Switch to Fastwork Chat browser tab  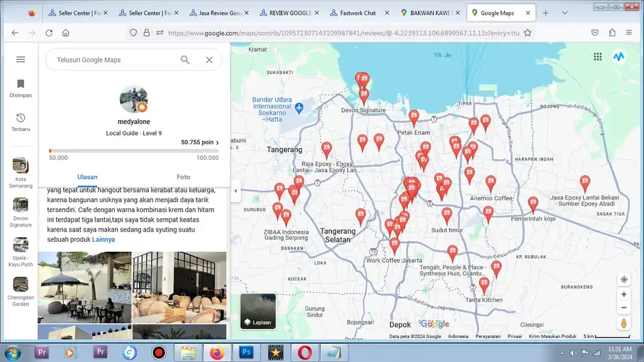(x=358, y=13)
